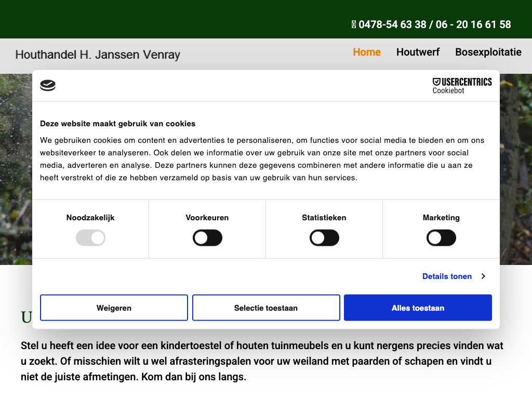
Task: Open the Usercentrics Cookiebot branding logo
Action: (x=462, y=86)
